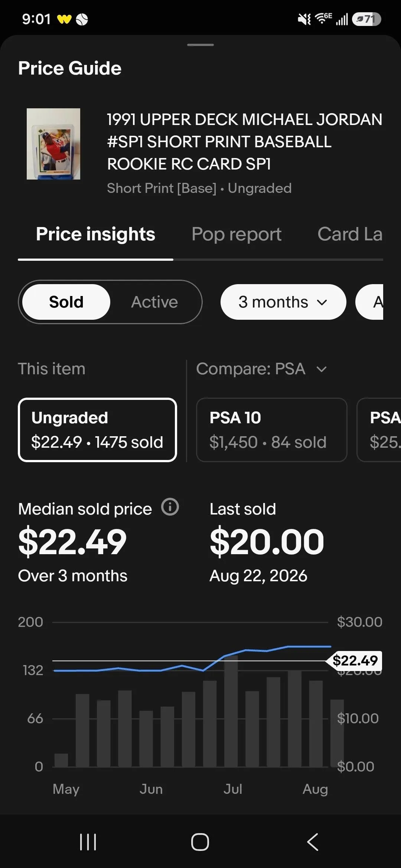Open the 3 months time range dropdown
Image resolution: width=401 pixels, height=868 pixels.
coord(283,302)
